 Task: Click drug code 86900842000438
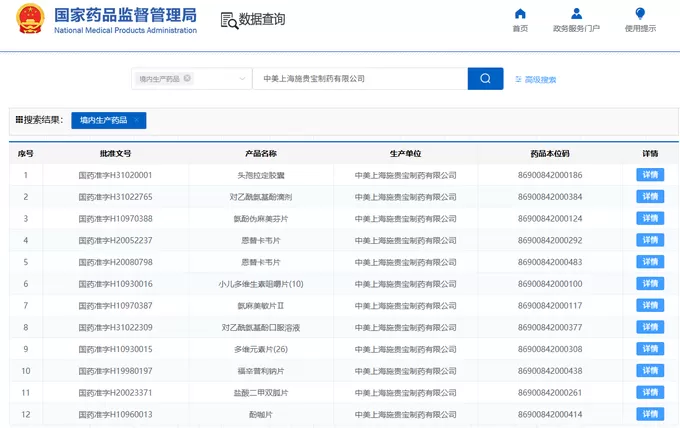pyautogui.click(x=550, y=371)
